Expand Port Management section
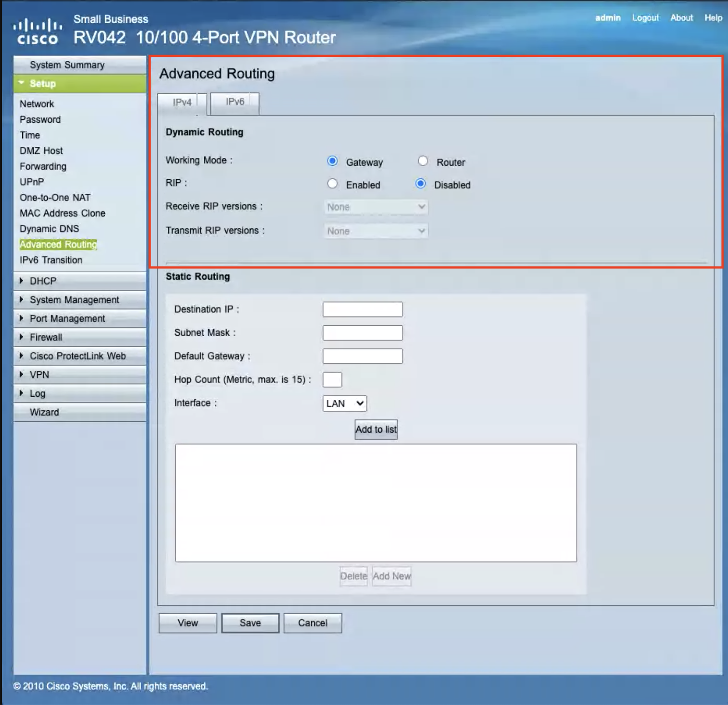Image resolution: width=728 pixels, height=705 pixels. point(80,318)
